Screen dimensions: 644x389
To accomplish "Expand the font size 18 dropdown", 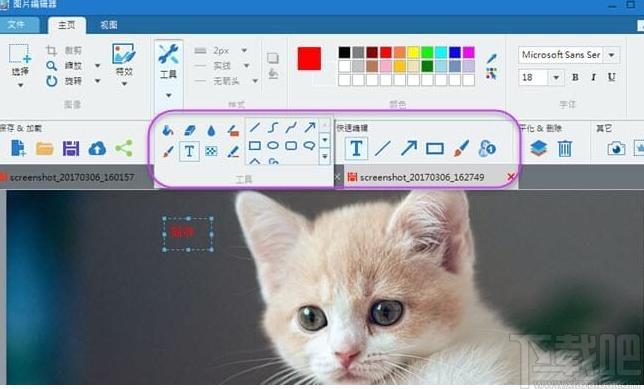I will point(556,77).
